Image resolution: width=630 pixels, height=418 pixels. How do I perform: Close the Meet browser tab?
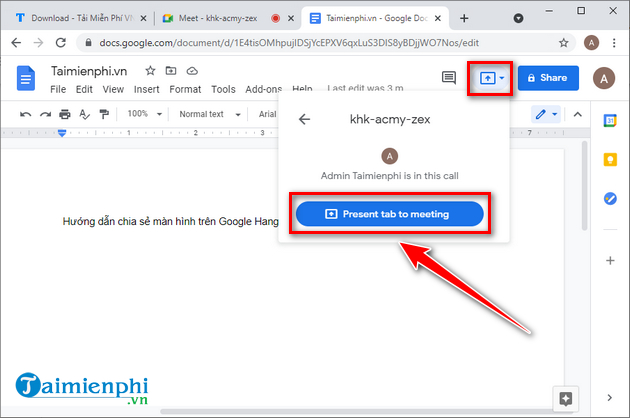(x=291, y=18)
